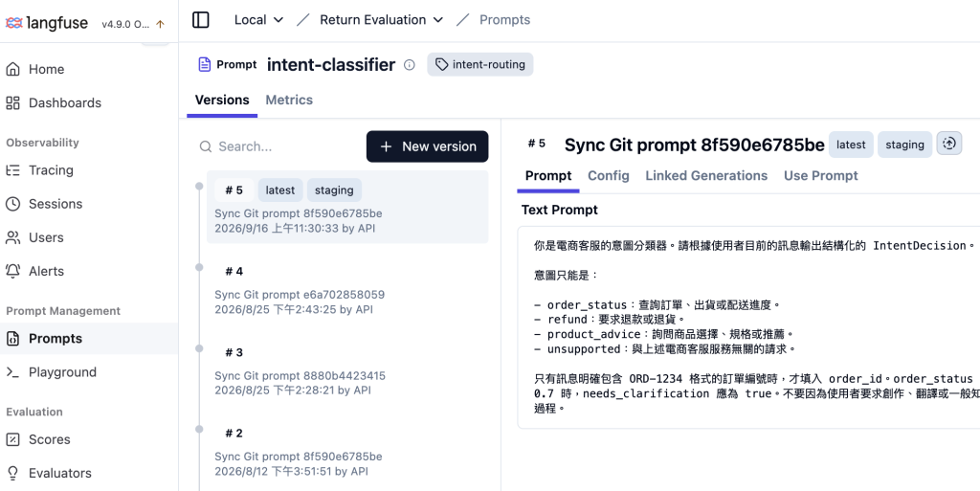Viewport: 980px width, 491px height.
Task: Select the Prompt tab
Action: click(548, 176)
